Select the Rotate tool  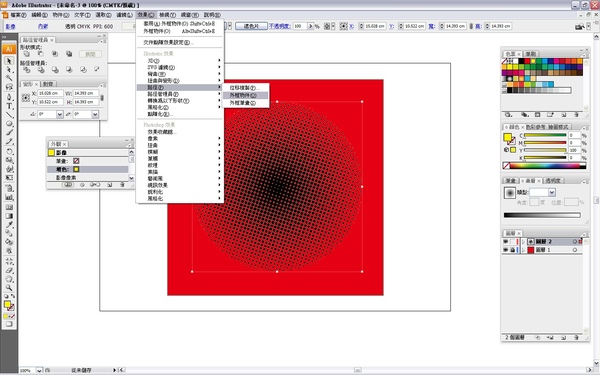click(x=9, y=151)
